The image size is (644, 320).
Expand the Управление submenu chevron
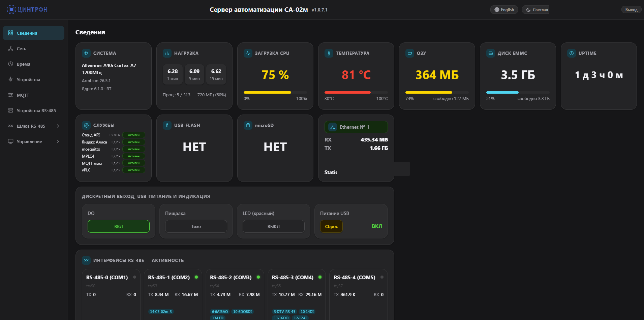tap(58, 141)
